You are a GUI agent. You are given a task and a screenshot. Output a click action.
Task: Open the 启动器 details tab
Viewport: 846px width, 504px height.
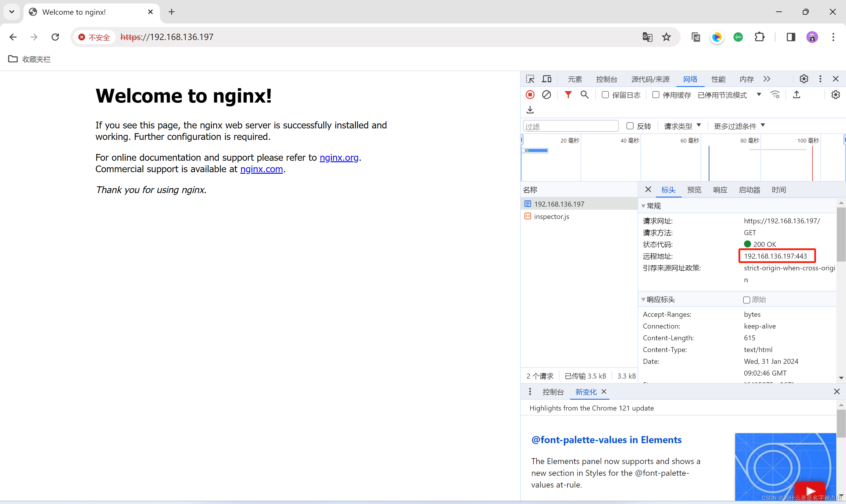749,190
